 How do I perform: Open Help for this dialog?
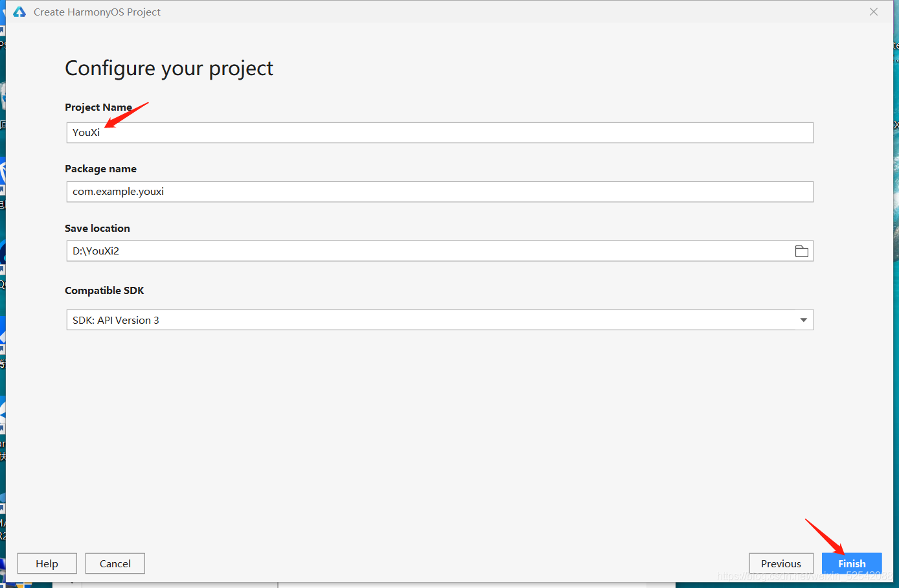click(x=47, y=563)
